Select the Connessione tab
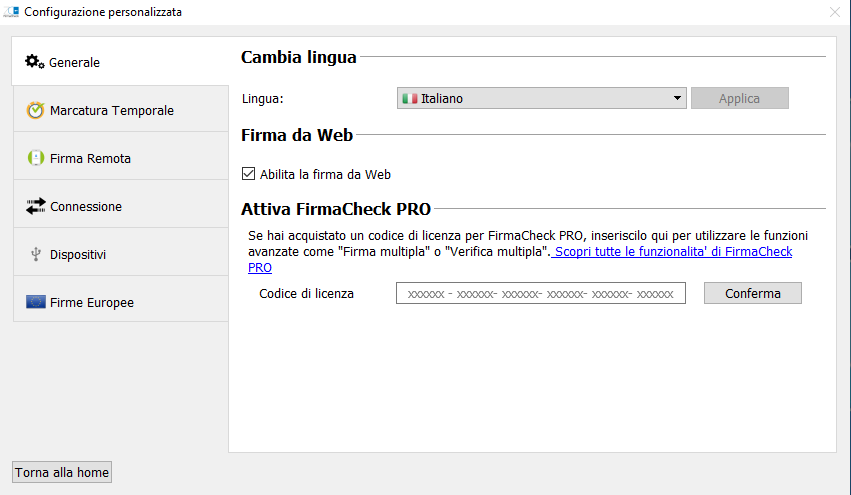The image size is (851, 495). pos(121,206)
